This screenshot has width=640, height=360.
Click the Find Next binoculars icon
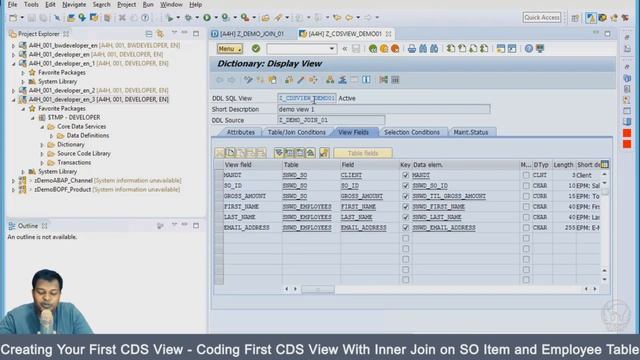[434, 49]
